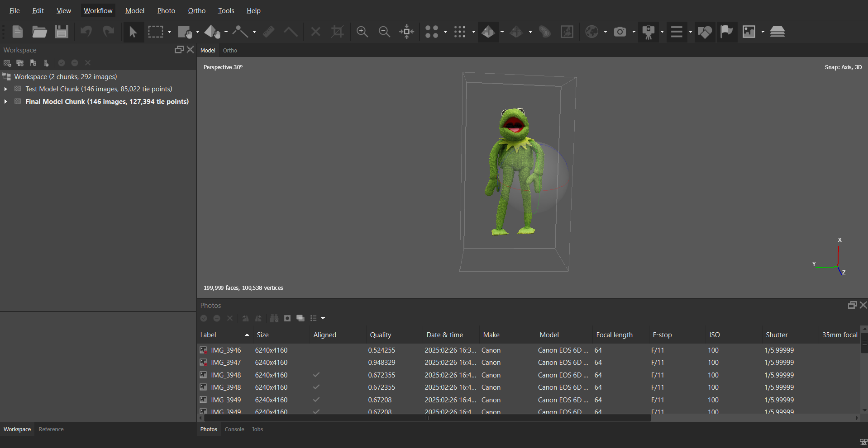Click the Open project folder icon
Image resolution: width=868 pixels, height=448 pixels.
coord(39,32)
